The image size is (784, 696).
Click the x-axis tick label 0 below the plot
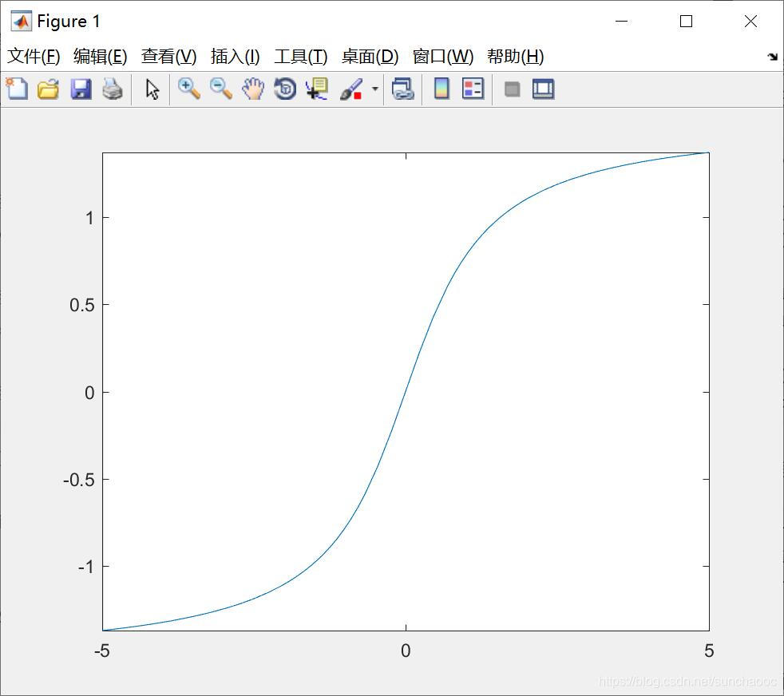tap(406, 651)
